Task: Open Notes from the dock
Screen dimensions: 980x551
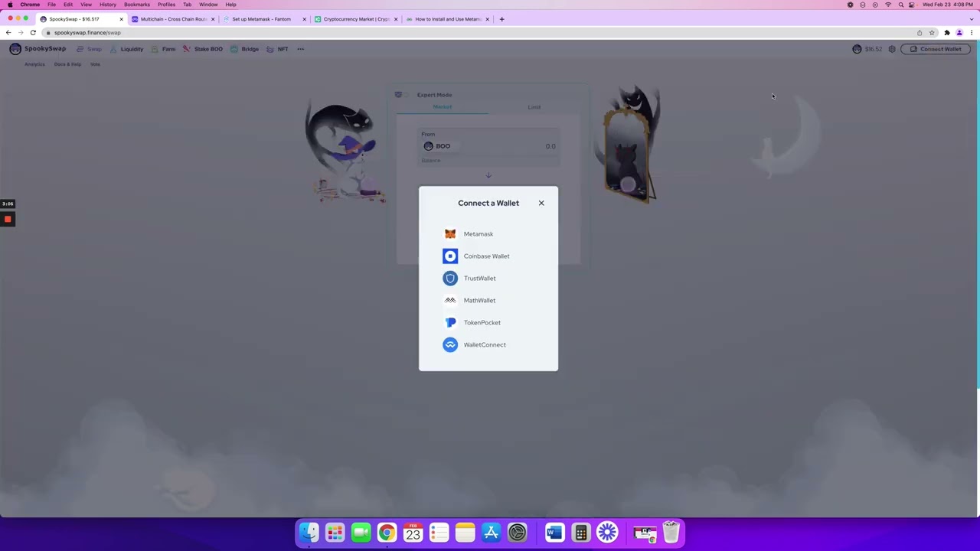Action: coord(465,533)
